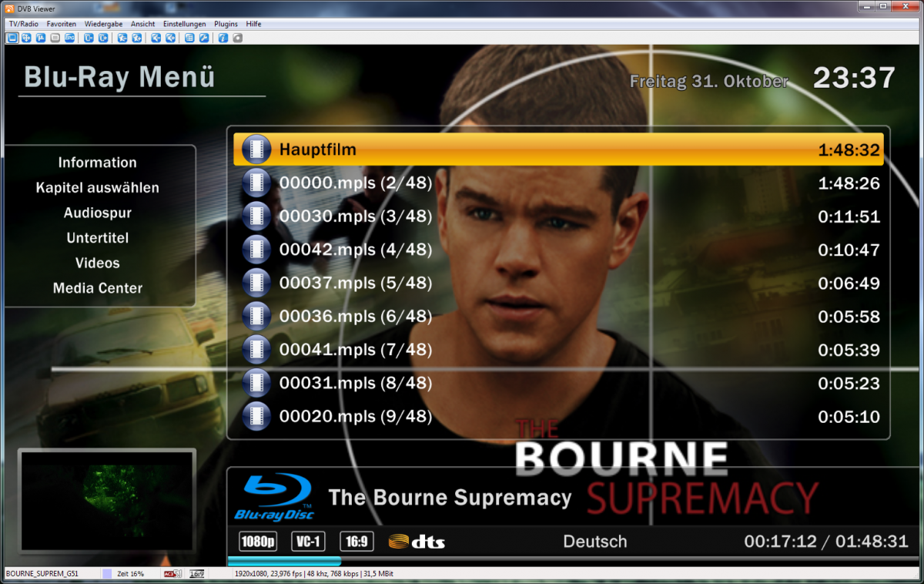The width and height of the screenshot is (924, 584).
Task: Click the 16:9 aspect icon in status bar
Action: coord(197,573)
